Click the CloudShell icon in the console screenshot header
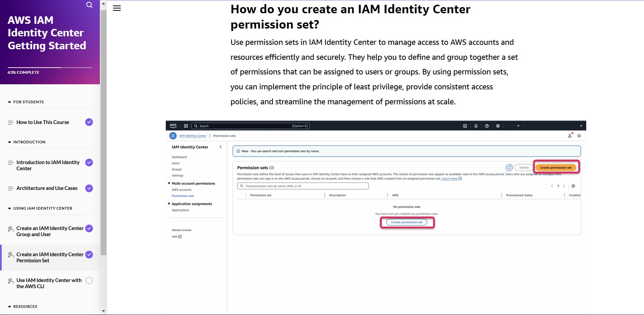644x315 pixels. click(x=465, y=126)
